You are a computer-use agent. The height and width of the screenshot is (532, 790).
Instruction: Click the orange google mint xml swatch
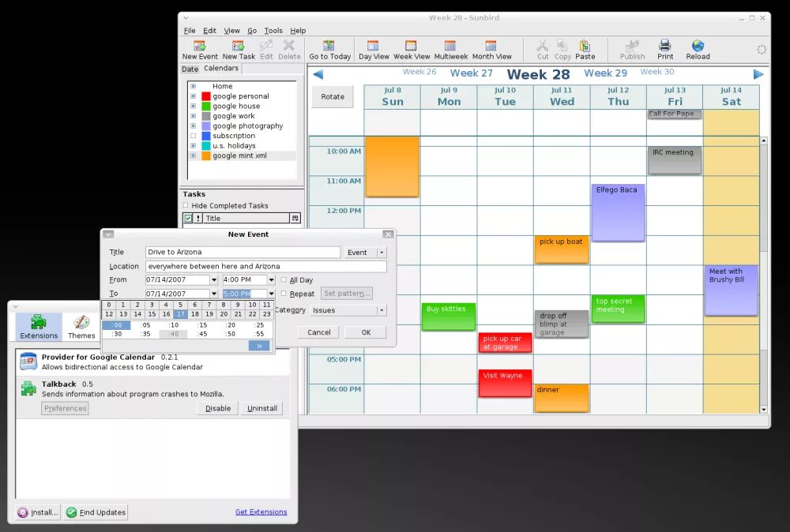pyautogui.click(x=205, y=155)
